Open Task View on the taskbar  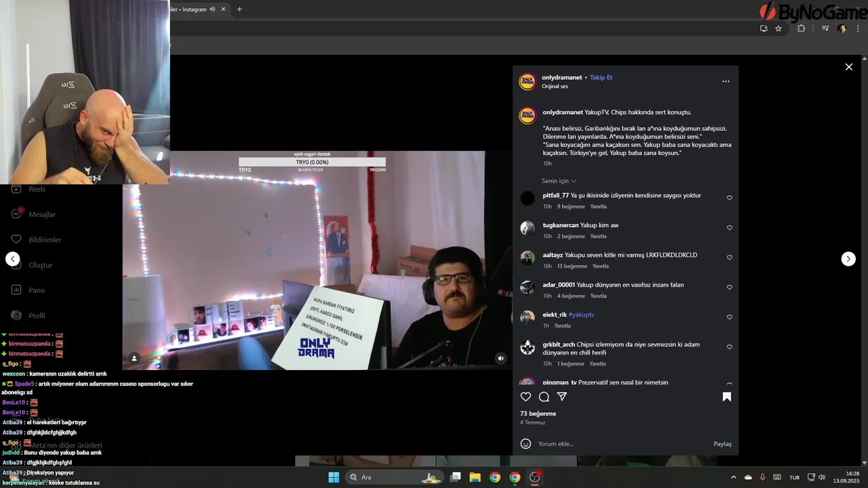(x=456, y=477)
